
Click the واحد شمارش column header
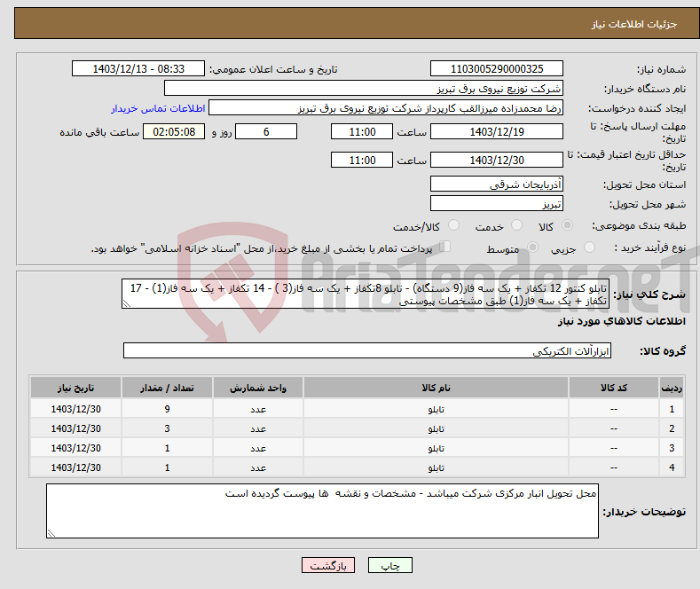point(258,388)
